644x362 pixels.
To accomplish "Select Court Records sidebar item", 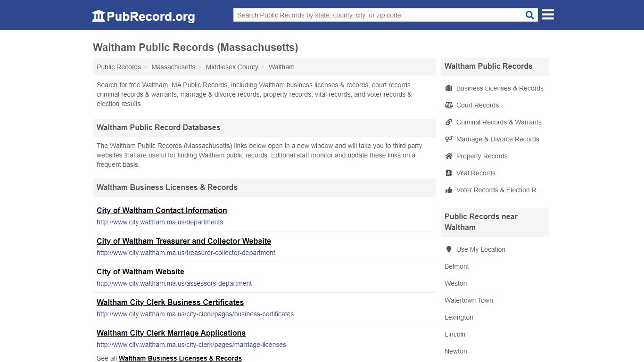I will coord(478,105).
